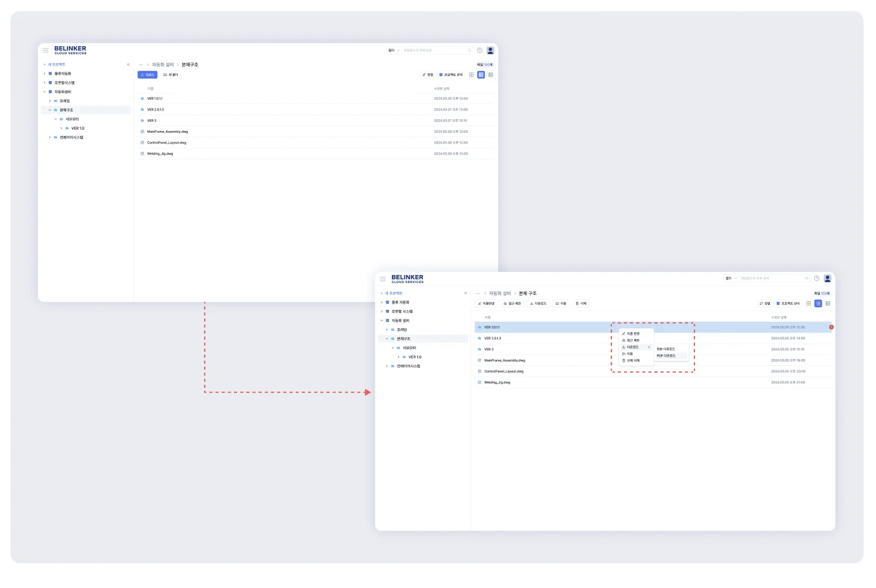This screenshot has width=876, height=588.
Task: Select 본체구조 folder in front window tree
Action: (423, 339)
